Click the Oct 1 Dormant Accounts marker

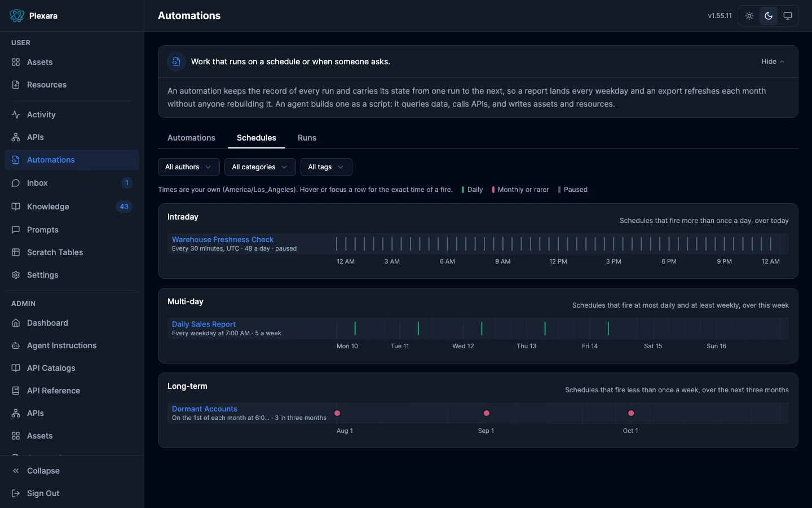pyautogui.click(x=631, y=413)
